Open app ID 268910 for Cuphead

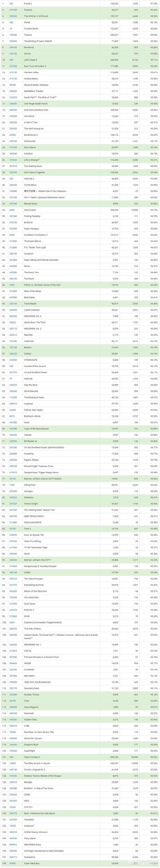pyautogui.click(x=13, y=404)
